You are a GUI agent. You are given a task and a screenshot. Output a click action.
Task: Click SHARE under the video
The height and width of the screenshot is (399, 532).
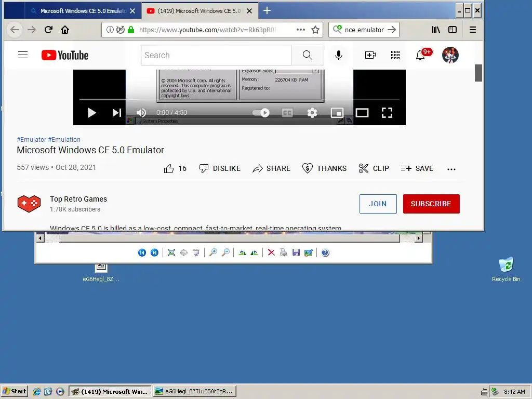[271, 168]
